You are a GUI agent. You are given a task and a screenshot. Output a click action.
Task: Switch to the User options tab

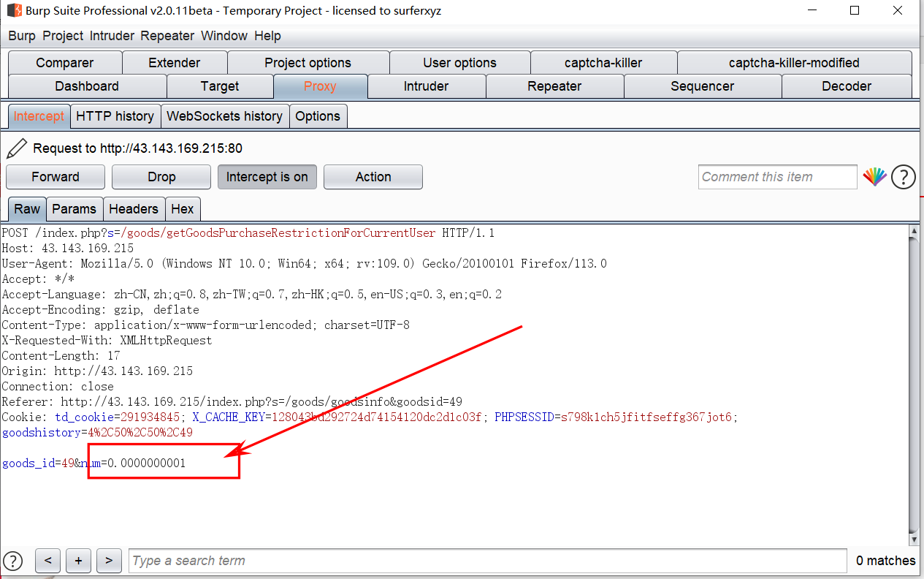point(460,63)
